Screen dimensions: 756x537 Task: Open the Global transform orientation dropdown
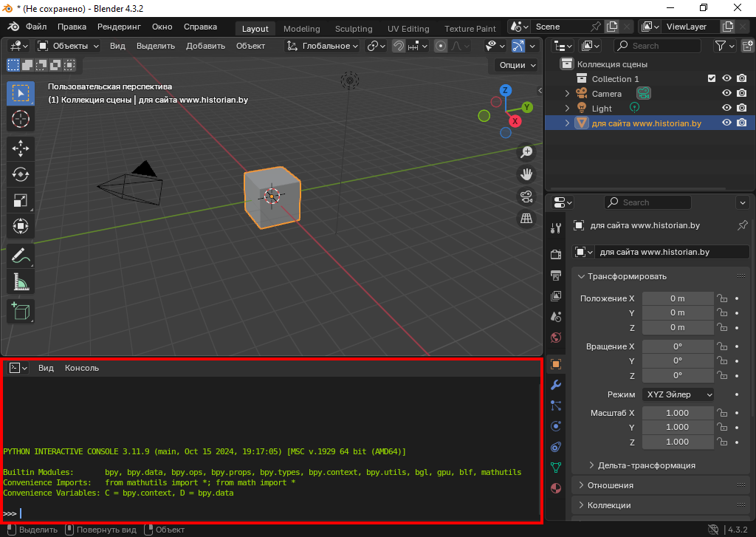point(323,46)
